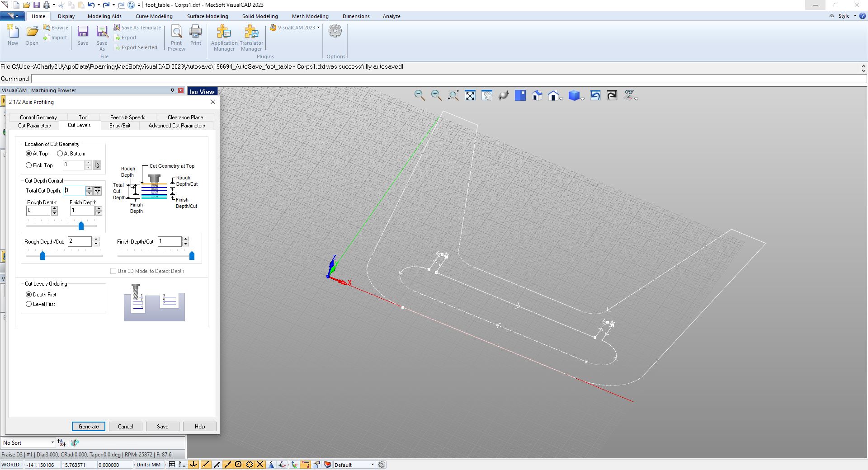This screenshot has height=470, width=868.
Task: Expand visibility glasses dropdown
Action: [x=636, y=99]
